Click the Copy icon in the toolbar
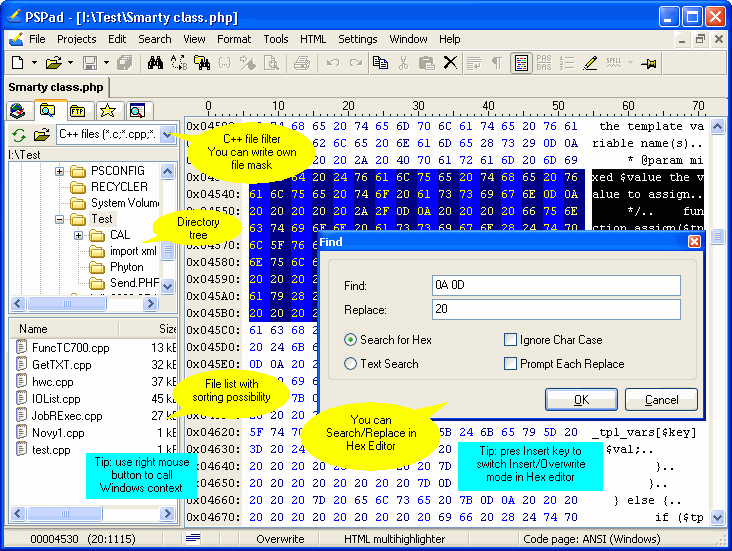 click(380, 63)
